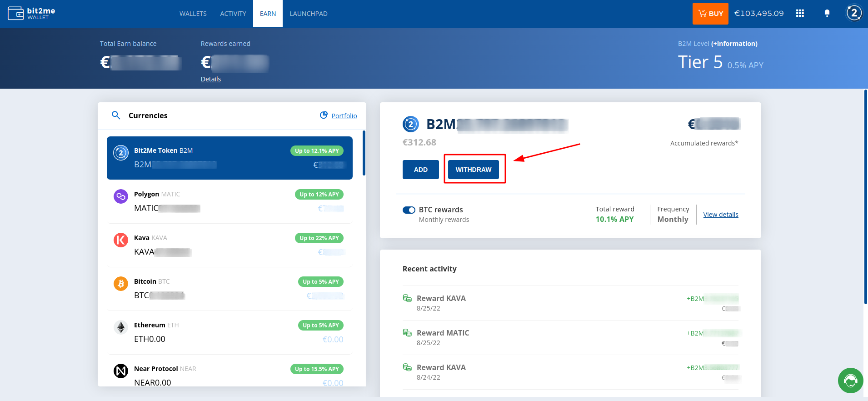Click the Up to 15.5% APY badge
Image resolution: width=868 pixels, height=401 pixels.
pyautogui.click(x=317, y=369)
